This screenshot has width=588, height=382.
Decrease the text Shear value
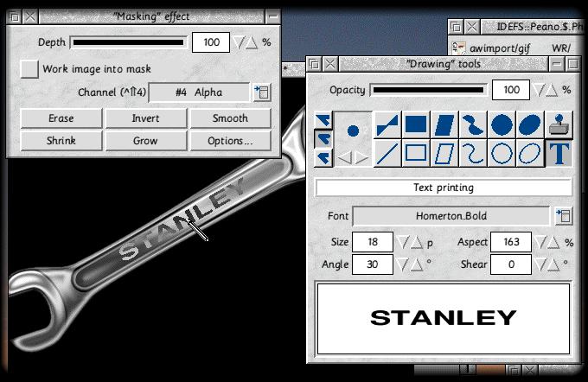pyautogui.click(x=541, y=264)
